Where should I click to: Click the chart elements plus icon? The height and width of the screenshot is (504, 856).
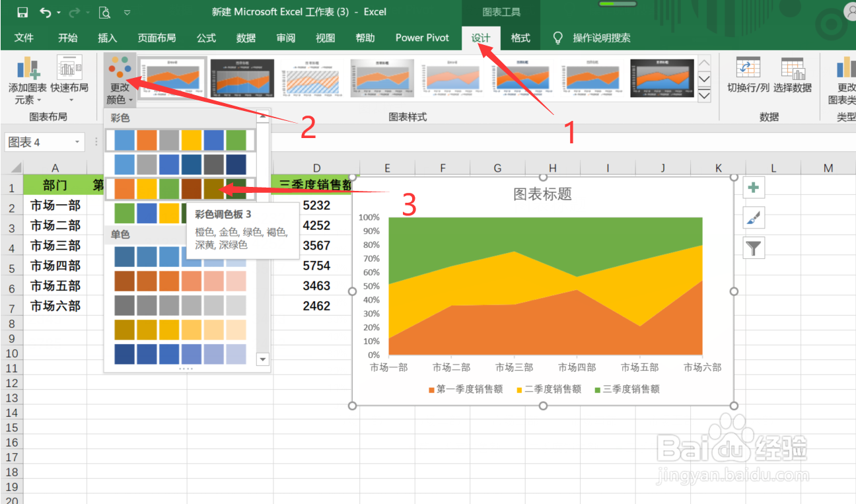pyautogui.click(x=753, y=188)
